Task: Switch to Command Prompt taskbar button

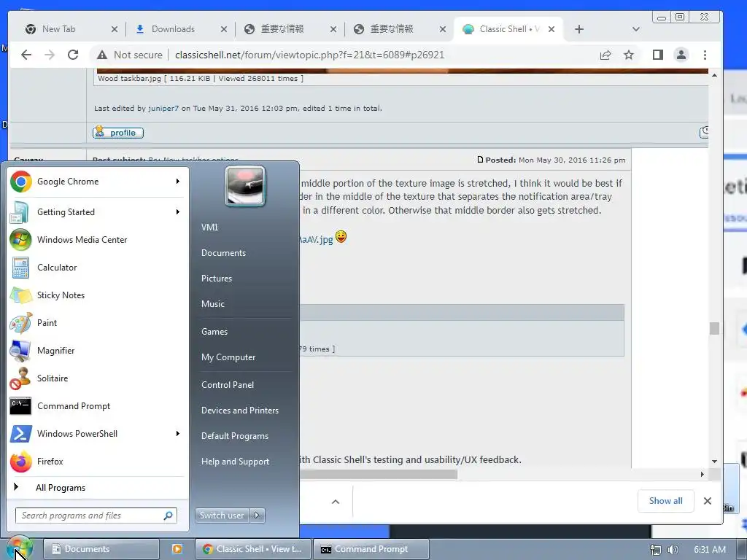Action: [x=371, y=549]
